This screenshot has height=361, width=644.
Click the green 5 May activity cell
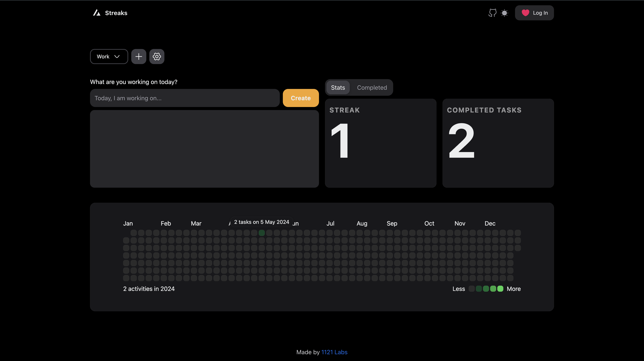coord(262,233)
